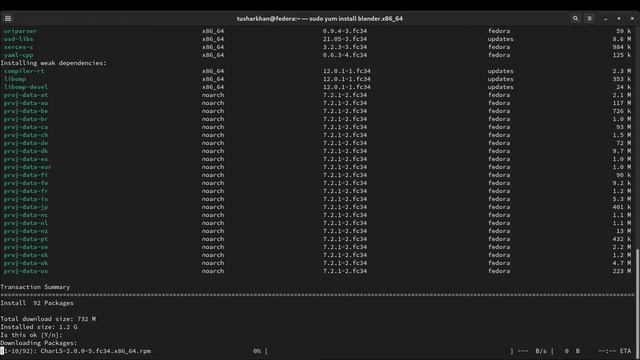Click the 'compiler-rt' package name

tap(24, 71)
